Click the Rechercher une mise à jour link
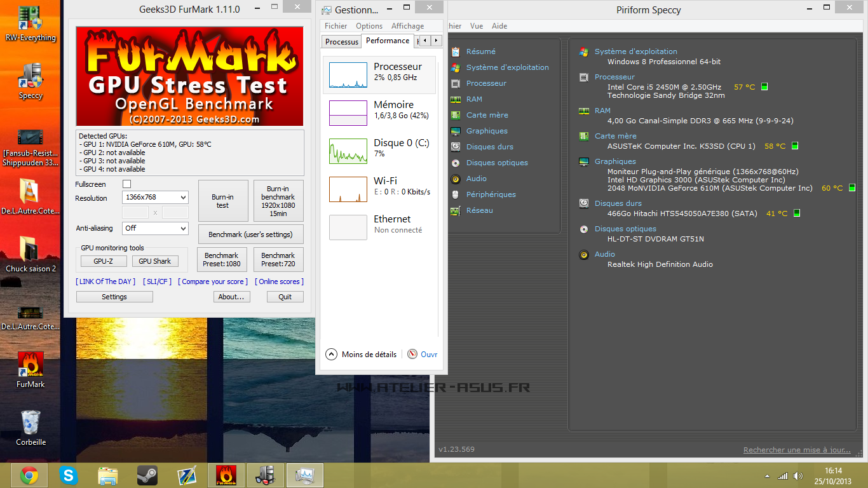This screenshot has height=488, width=868. coord(797,450)
